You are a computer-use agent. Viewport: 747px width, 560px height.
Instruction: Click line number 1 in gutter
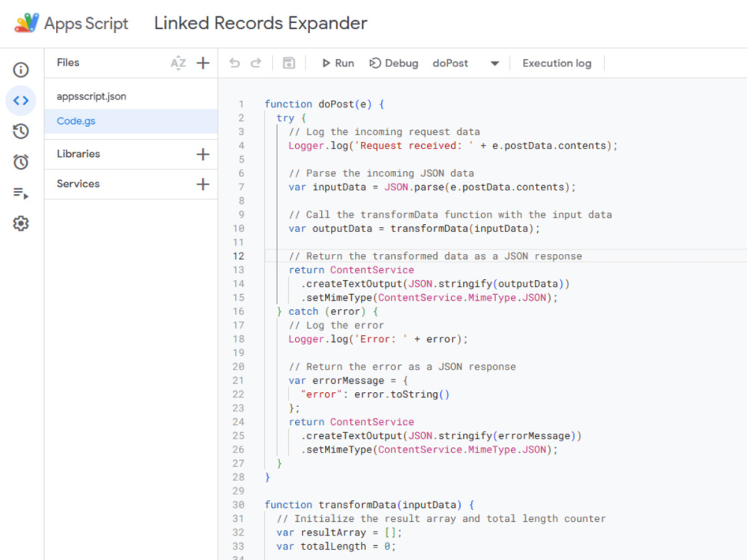241,105
